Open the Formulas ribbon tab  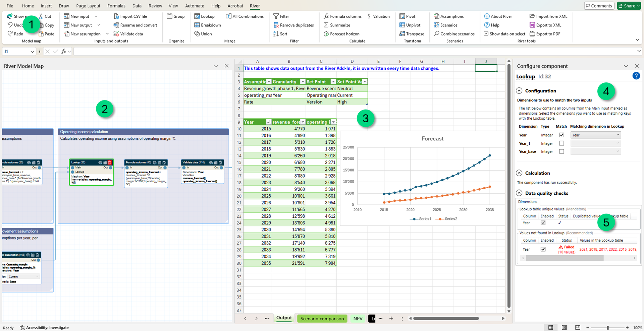point(116,6)
